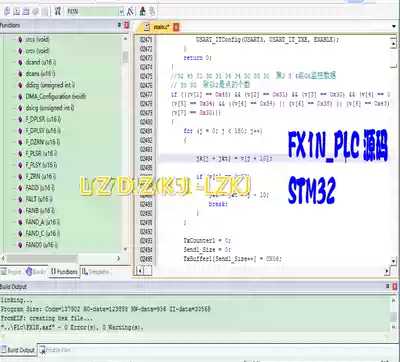Switch to the Project panel tab
The width and height of the screenshot is (400, 362).
(12, 272)
